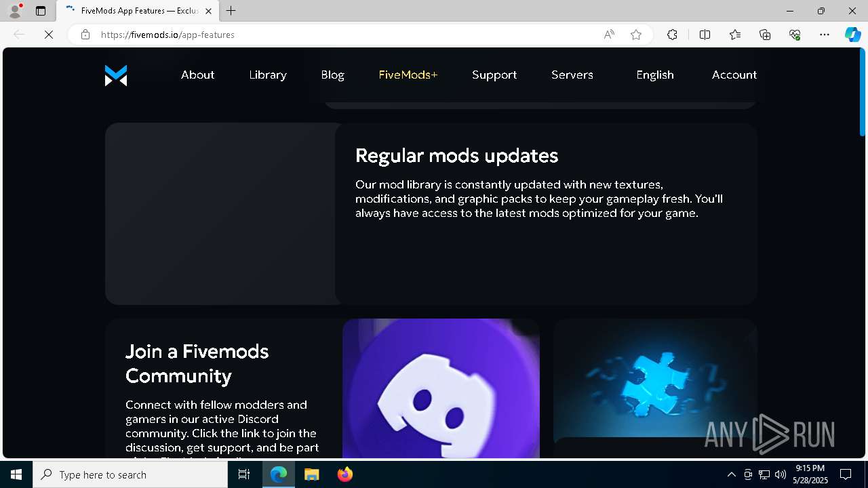Screen dimensions: 868x488
Task: Click the browser profile icon
Action: [14, 11]
